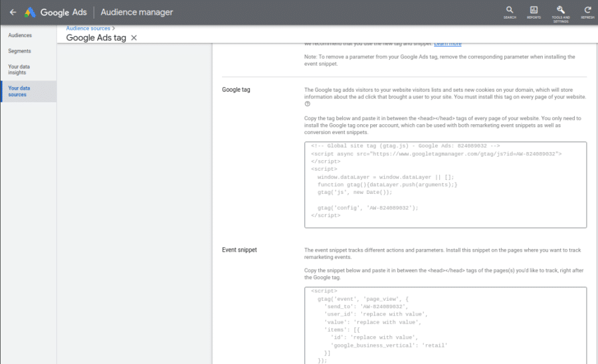Open the Google tag help question-mark icon
The image size is (598, 364).
[x=308, y=104]
